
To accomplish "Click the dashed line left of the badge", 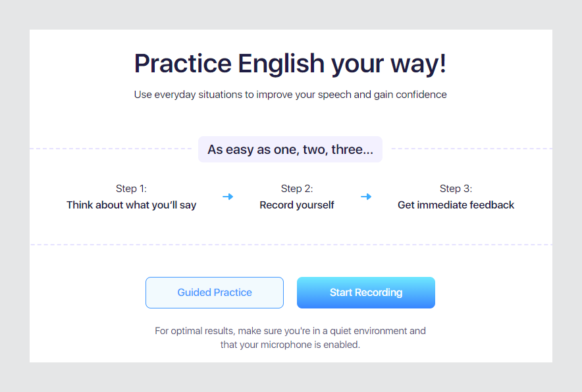I will [111, 149].
